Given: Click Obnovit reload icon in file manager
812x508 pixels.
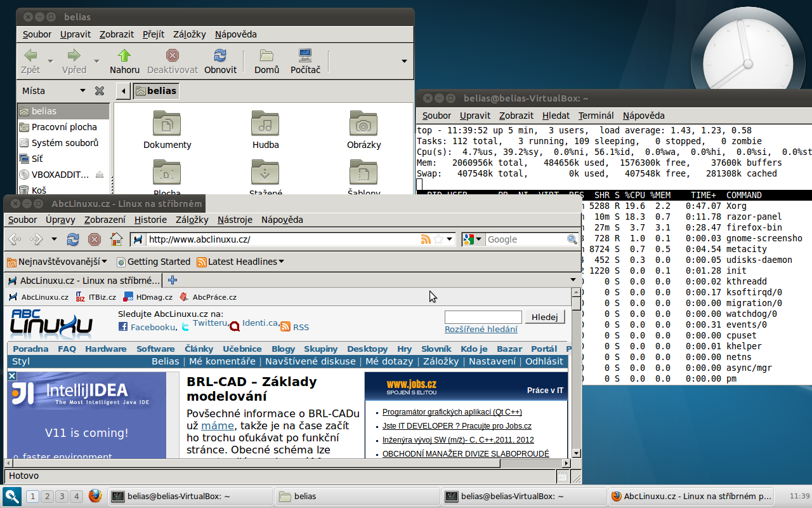Looking at the screenshot, I should [220, 62].
